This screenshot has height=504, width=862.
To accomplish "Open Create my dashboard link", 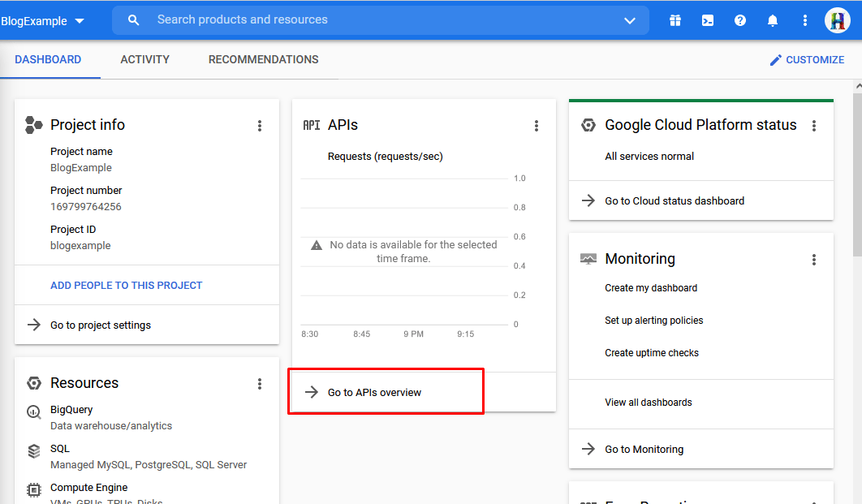I will [x=651, y=288].
